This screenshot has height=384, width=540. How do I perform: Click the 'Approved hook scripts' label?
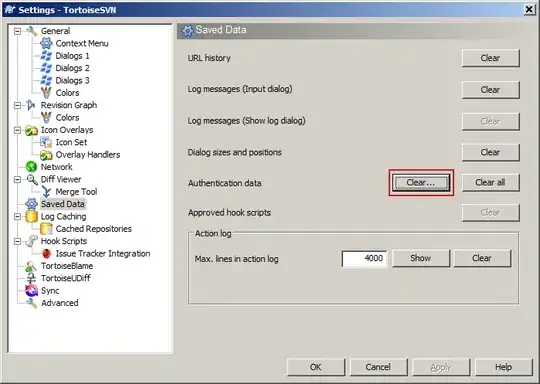[229, 213]
